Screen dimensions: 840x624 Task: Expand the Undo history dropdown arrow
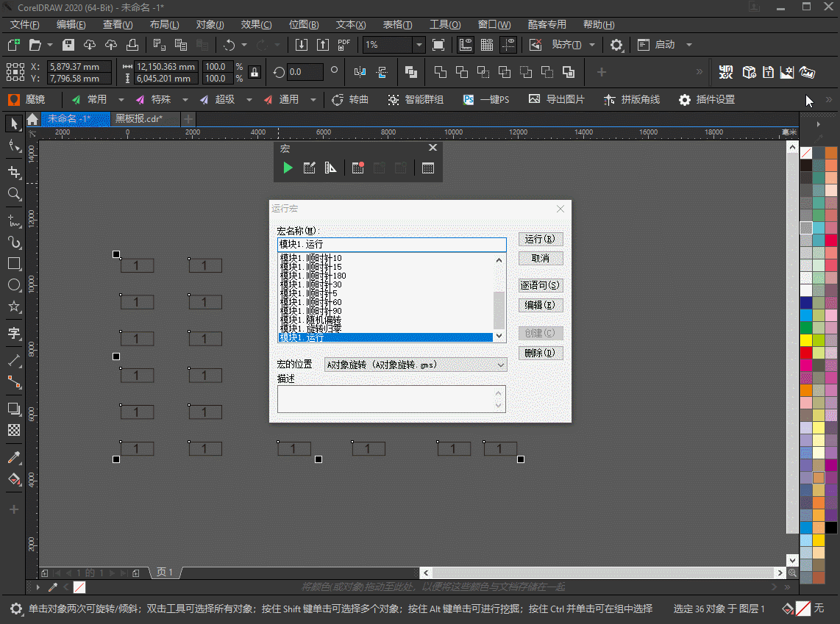pos(244,45)
